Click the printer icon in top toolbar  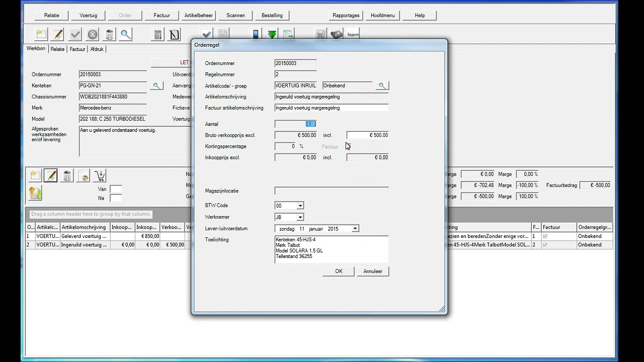coord(320,34)
